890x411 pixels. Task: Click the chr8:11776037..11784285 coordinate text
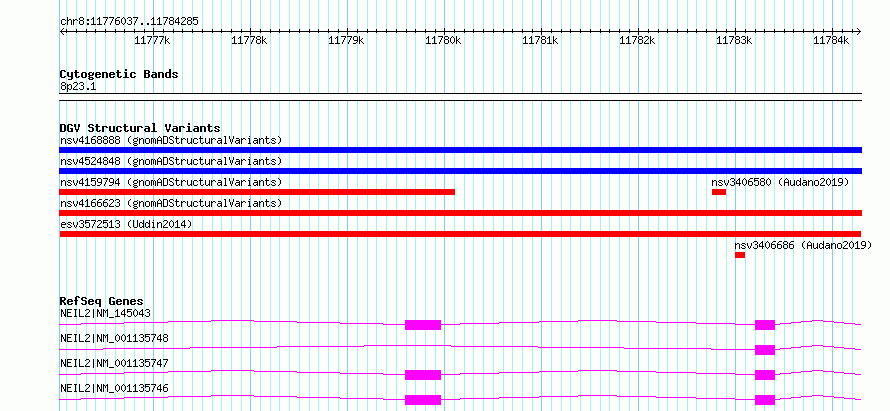click(129, 22)
